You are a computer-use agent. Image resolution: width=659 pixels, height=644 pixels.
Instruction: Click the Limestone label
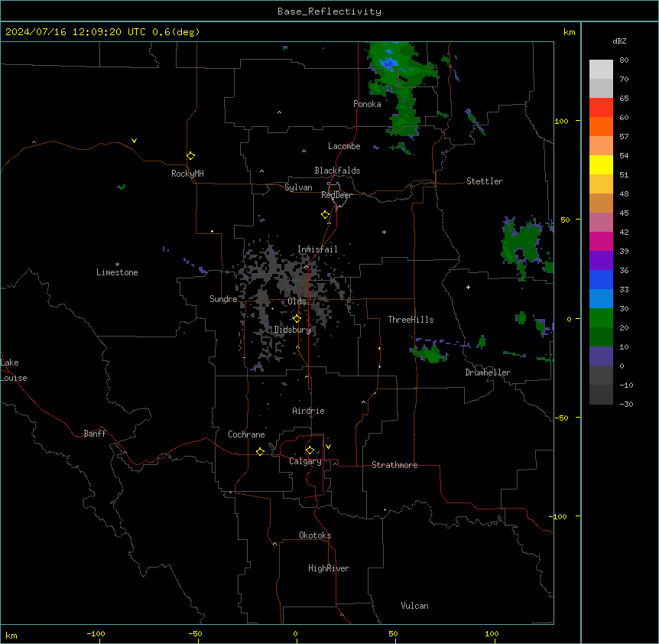point(117,272)
